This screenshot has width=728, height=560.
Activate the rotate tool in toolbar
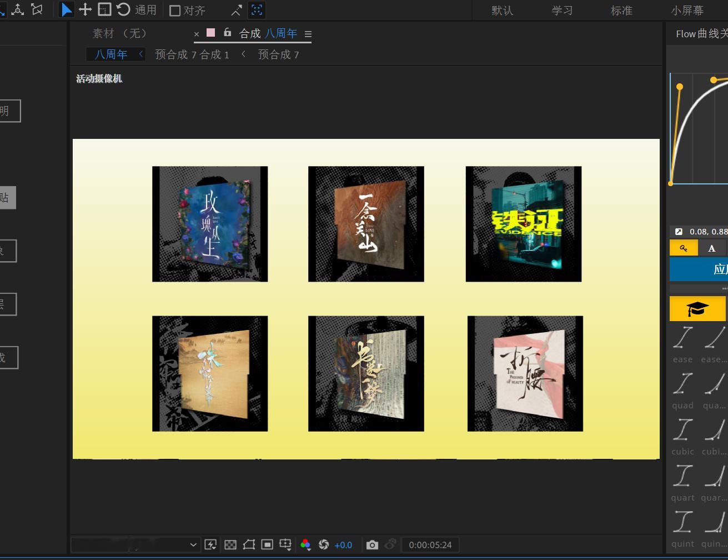tap(123, 9)
